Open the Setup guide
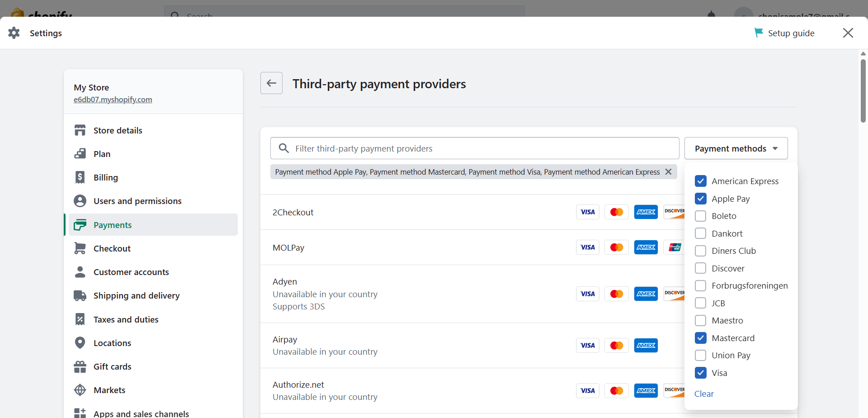The image size is (868, 418). 784,33
